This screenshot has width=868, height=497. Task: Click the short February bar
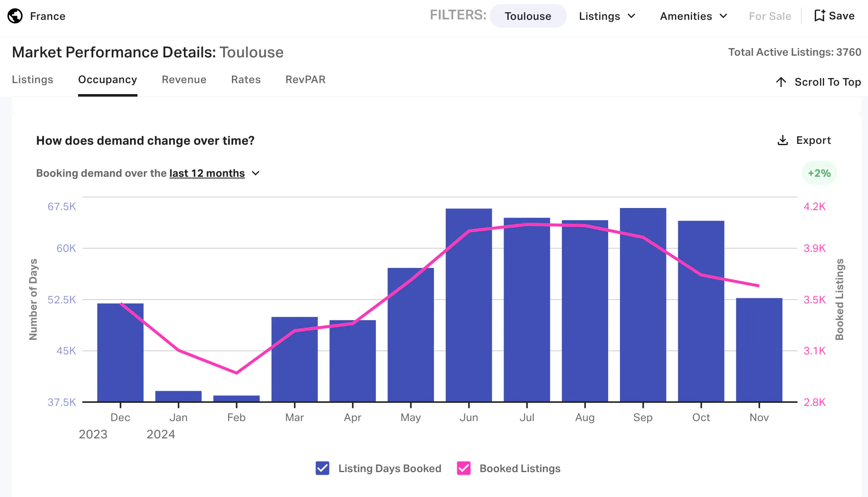coord(237,398)
